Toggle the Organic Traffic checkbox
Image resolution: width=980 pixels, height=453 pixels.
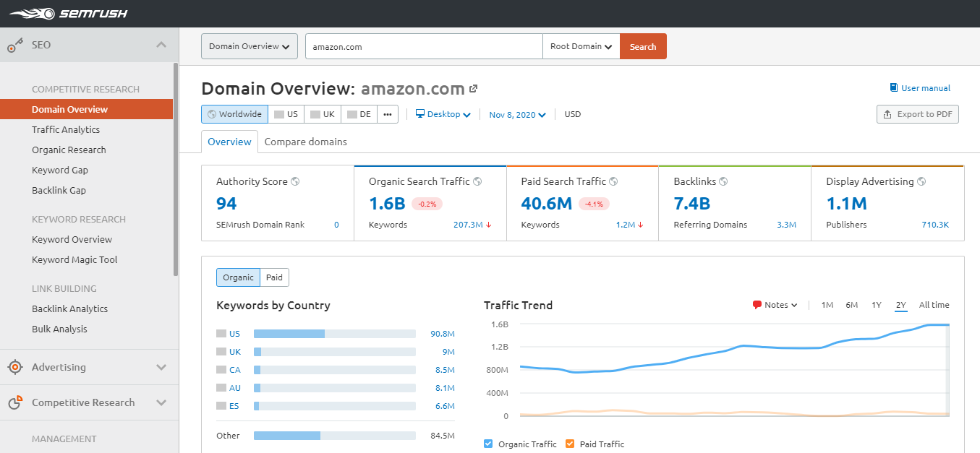pyautogui.click(x=488, y=444)
